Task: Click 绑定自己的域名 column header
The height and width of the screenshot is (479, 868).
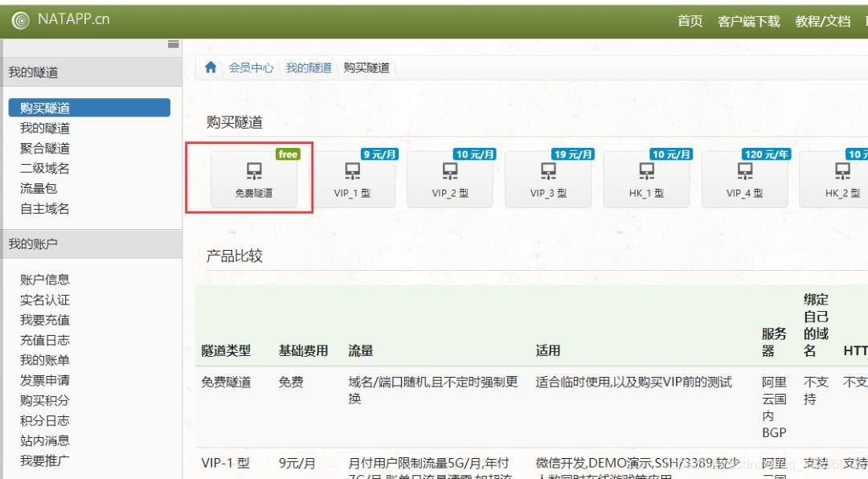Action: (x=816, y=325)
